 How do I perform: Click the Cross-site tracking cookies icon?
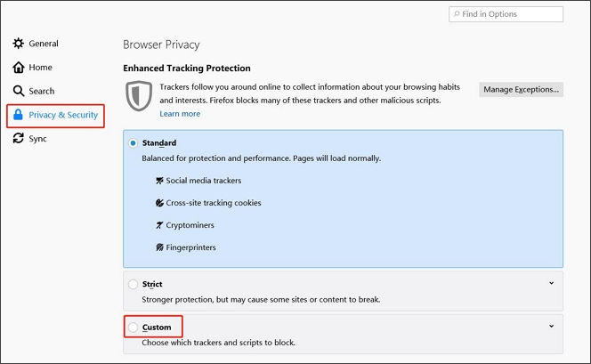pos(159,203)
